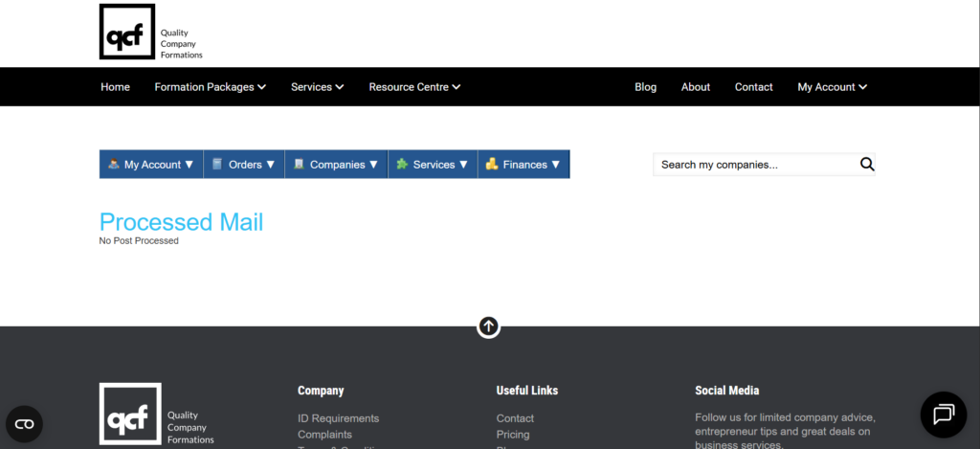The height and width of the screenshot is (449, 980).
Task: Click Contact in the black navigation bar
Action: (753, 87)
